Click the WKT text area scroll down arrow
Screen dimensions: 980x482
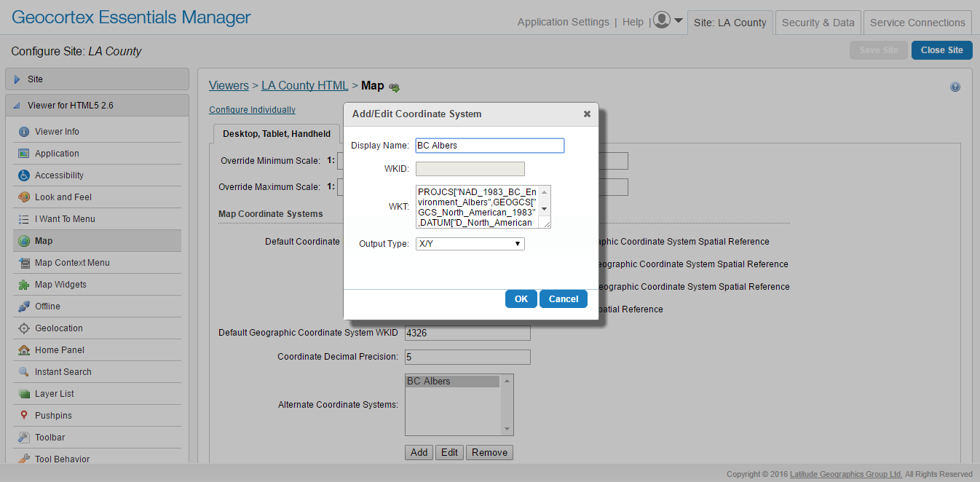[x=544, y=209]
